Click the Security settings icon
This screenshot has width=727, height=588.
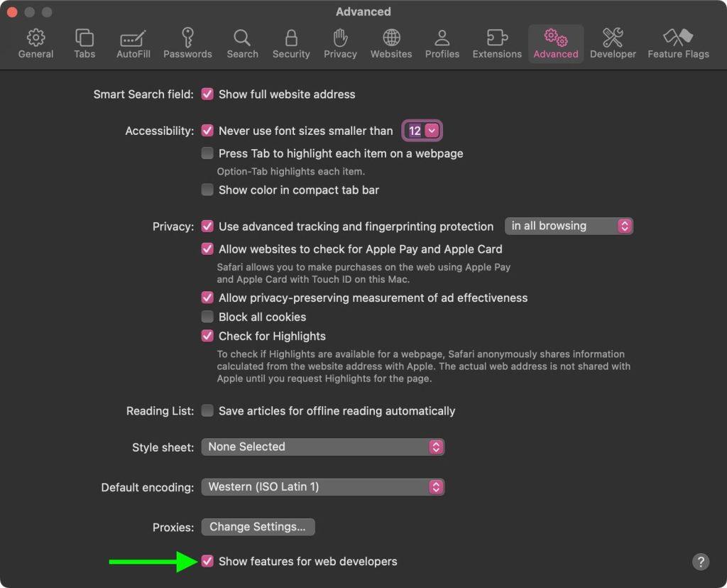tap(291, 43)
